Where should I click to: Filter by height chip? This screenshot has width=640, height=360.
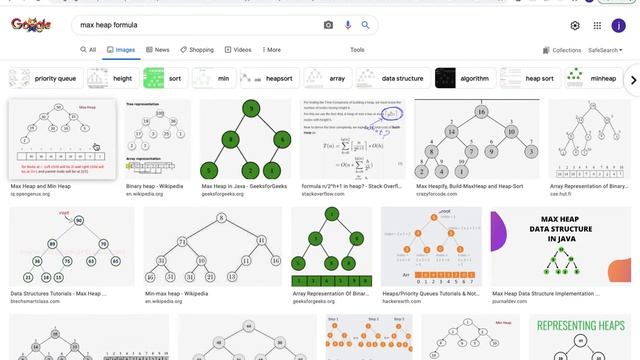112,78
